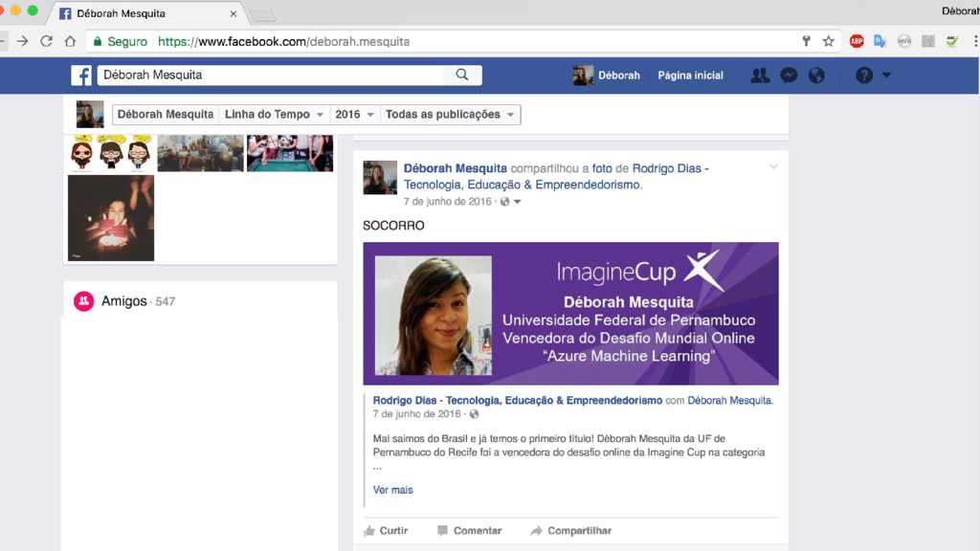
Task: Click the Facebook logo icon
Action: (x=81, y=75)
